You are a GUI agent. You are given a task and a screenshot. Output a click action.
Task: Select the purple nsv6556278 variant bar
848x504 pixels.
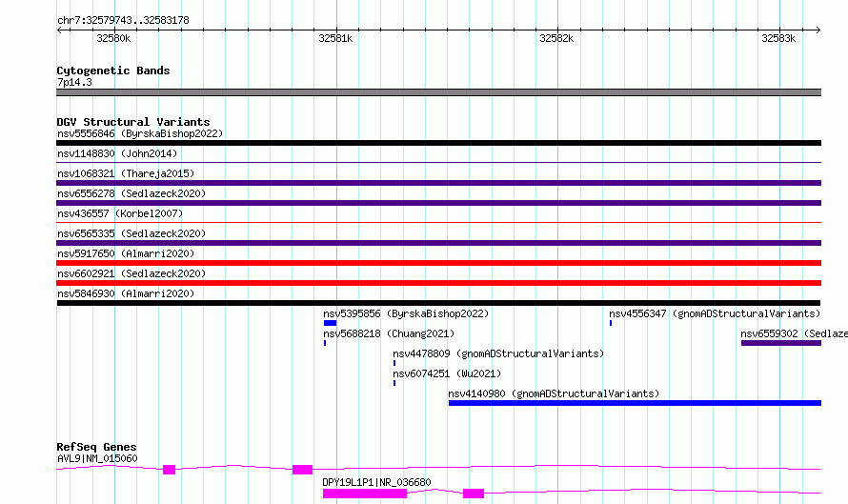(x=438, y=203)
